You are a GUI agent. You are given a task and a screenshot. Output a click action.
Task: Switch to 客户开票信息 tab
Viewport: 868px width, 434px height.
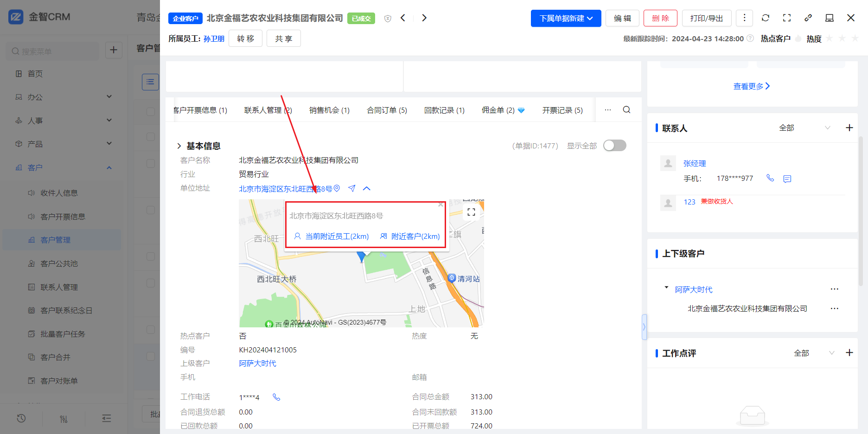200,110
